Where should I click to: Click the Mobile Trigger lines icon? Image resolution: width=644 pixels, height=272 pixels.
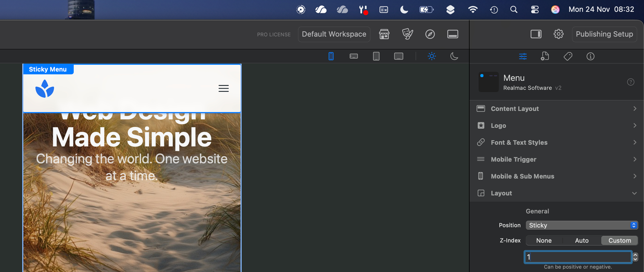tap(481, 159)
